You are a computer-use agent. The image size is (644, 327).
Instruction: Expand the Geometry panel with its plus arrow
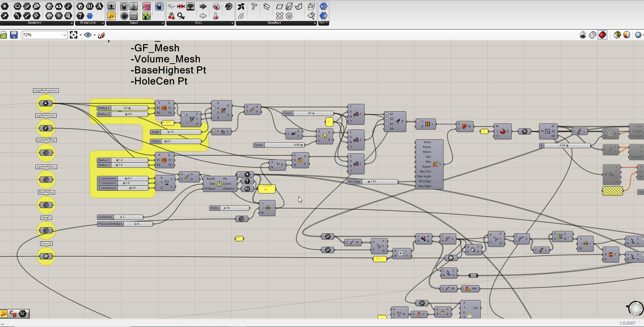pyautogui.click(x=72, y=23)
